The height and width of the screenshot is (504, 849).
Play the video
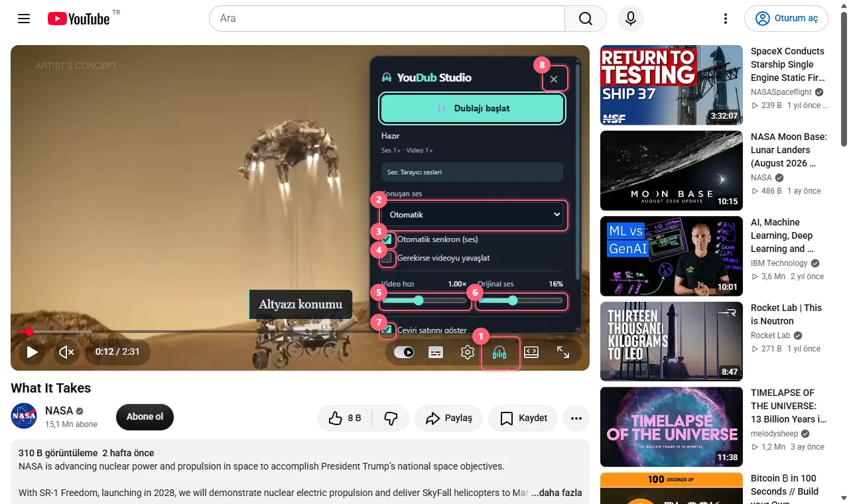[x=32, y=352]
